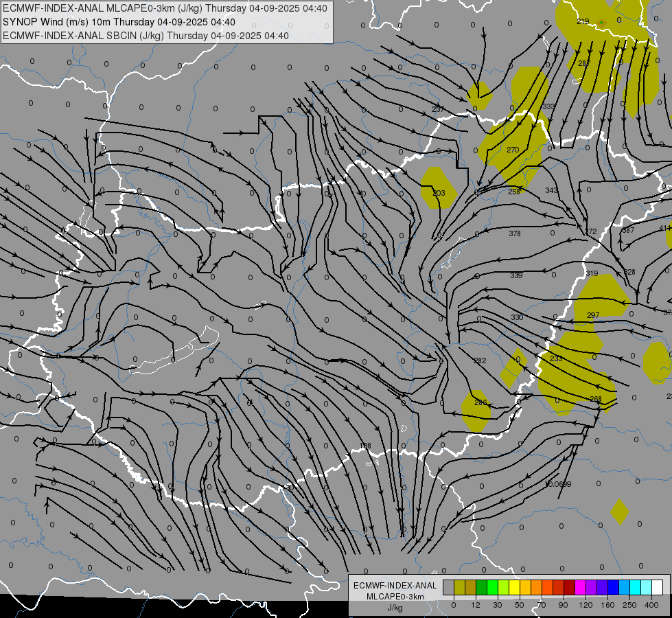Click the map value '330'
672x618 pixels.
pyautogui.click(x=517, y=317)
